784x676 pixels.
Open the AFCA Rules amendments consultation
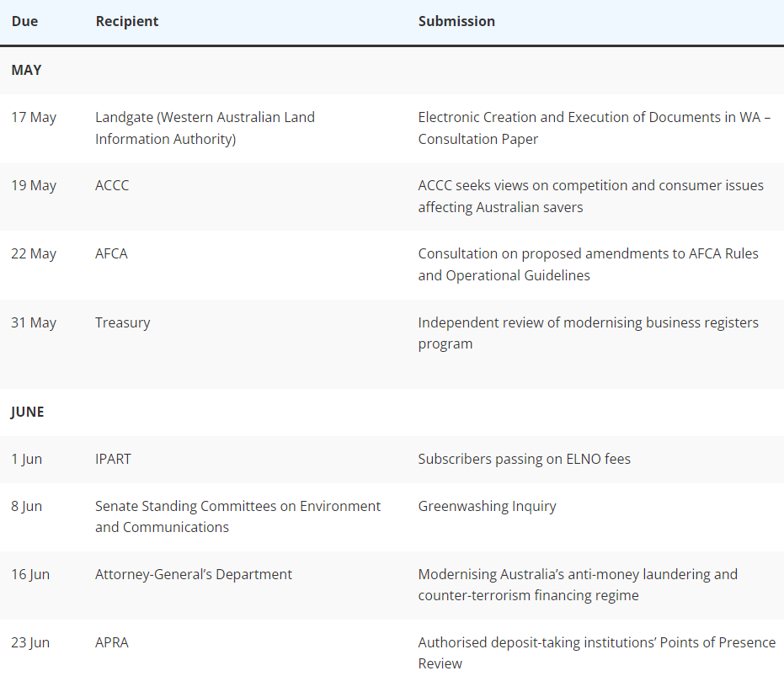(588, 264)
